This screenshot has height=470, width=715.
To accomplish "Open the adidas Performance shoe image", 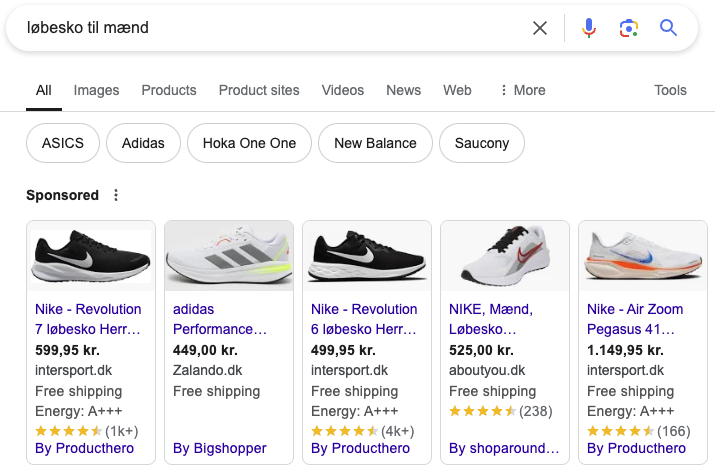I will (229, 256).
